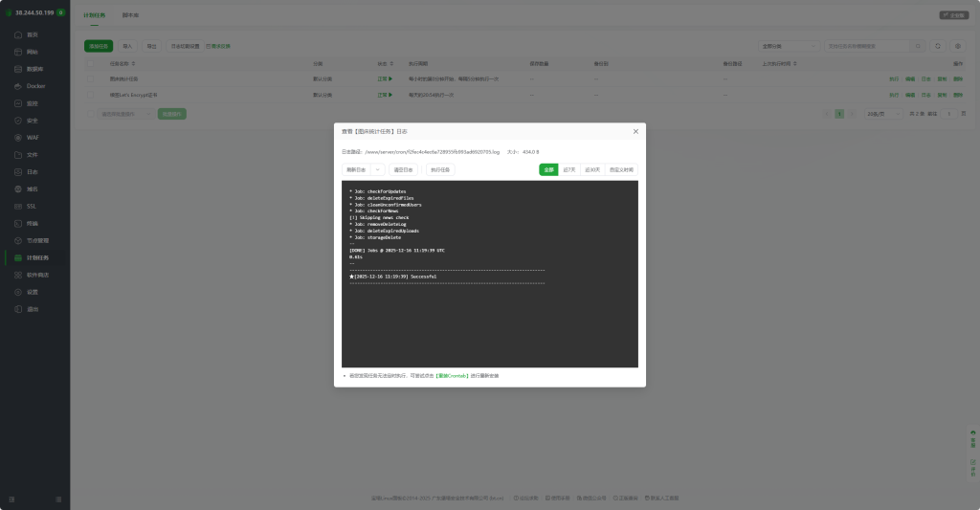Viewport: 980px width, 510px height.
Task: Focus the task name search field
Action: (x=867, y=46)
